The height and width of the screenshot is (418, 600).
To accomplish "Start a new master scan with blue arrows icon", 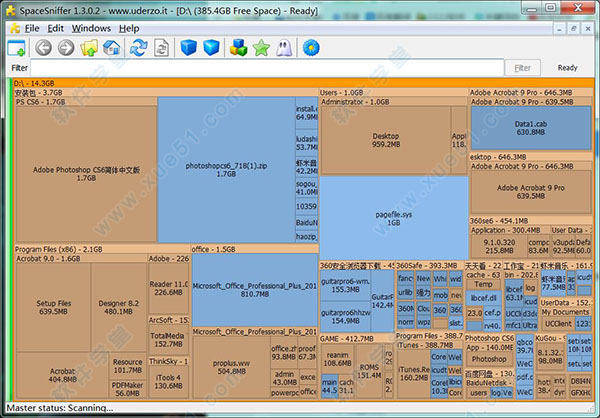I will click(139, 48).
